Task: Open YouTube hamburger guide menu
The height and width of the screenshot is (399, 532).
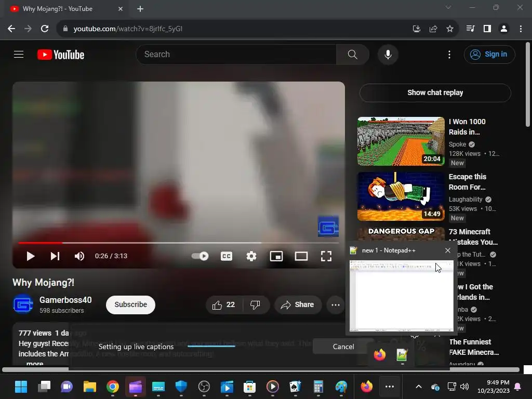Action: click(19, 54)
